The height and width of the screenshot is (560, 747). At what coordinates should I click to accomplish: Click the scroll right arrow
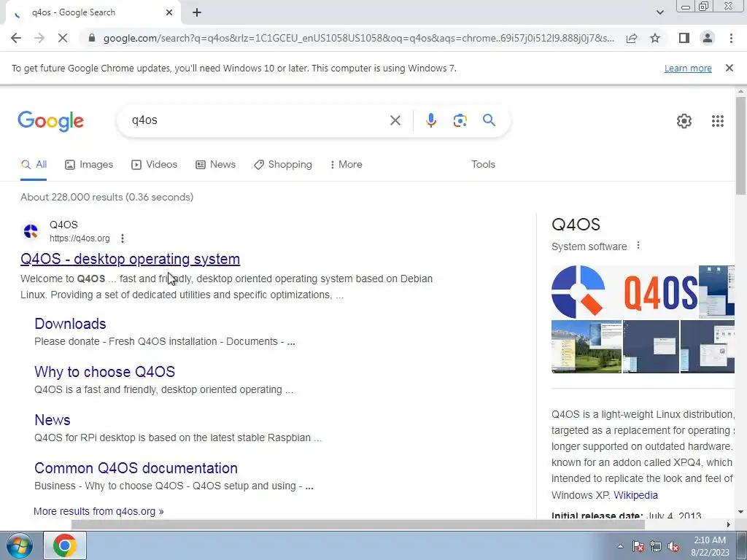(x=728, y=524)
